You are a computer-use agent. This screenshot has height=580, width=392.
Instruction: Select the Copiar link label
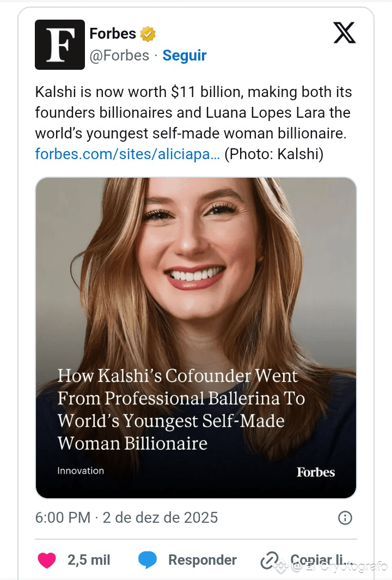coord(320,560)
